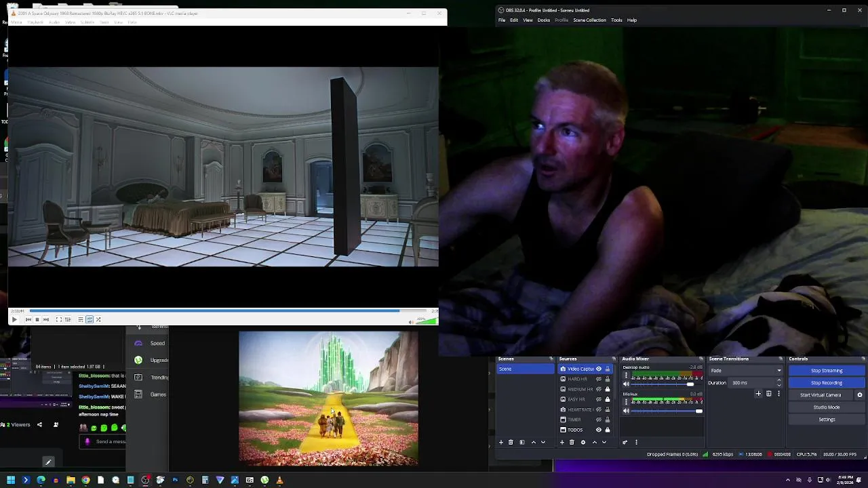Open Fade transition dropdown
The height and width of the screenshot is (488, 868).
745,371
